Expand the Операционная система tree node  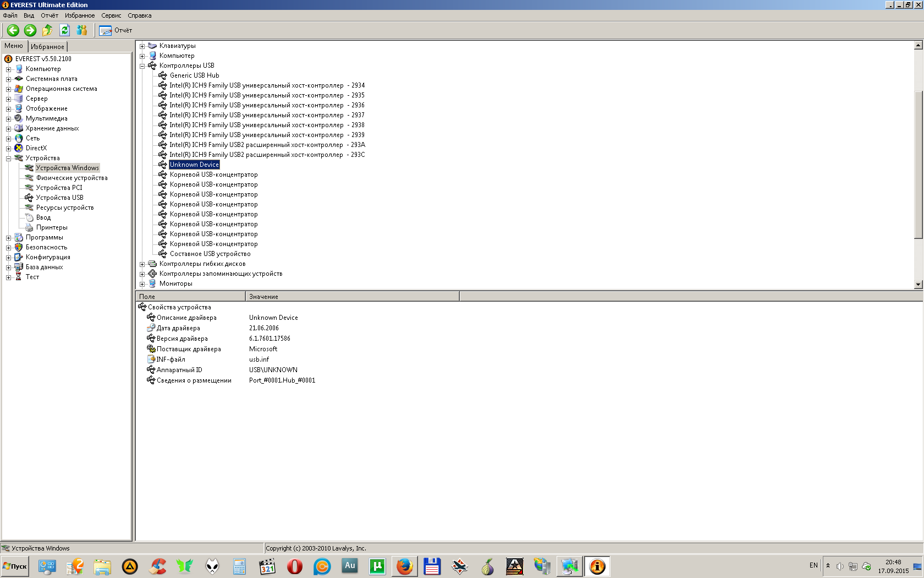point(8,89)
